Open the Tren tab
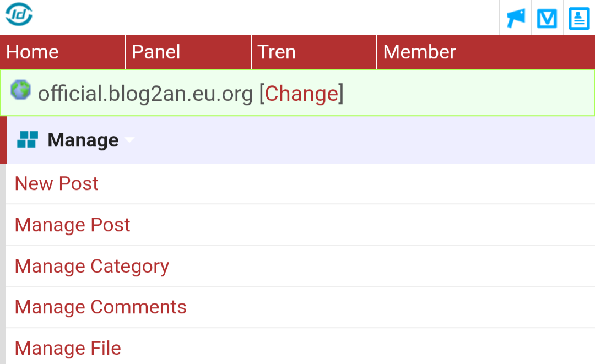Image resolution: width=595 pixels, height=364 pixels. 277,52
